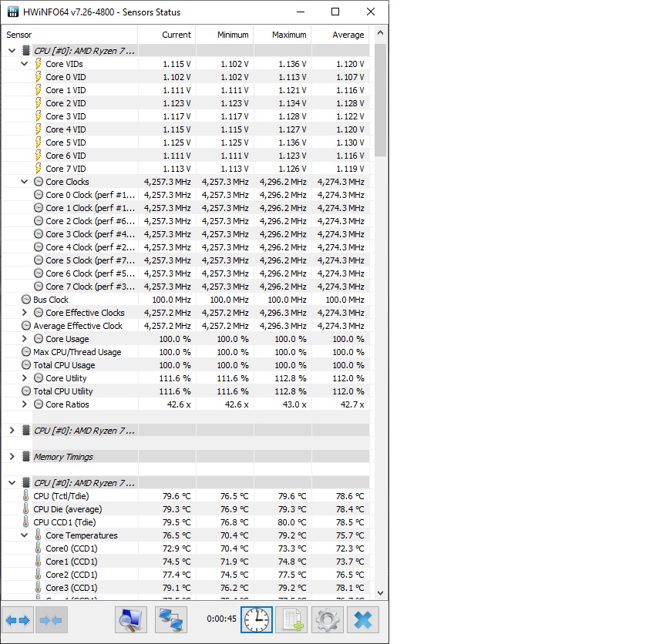Image resolution: width=666 pixels, height=644 pixels.
Task: Select the Core 6 VID row label
Action: pos(66,156)
